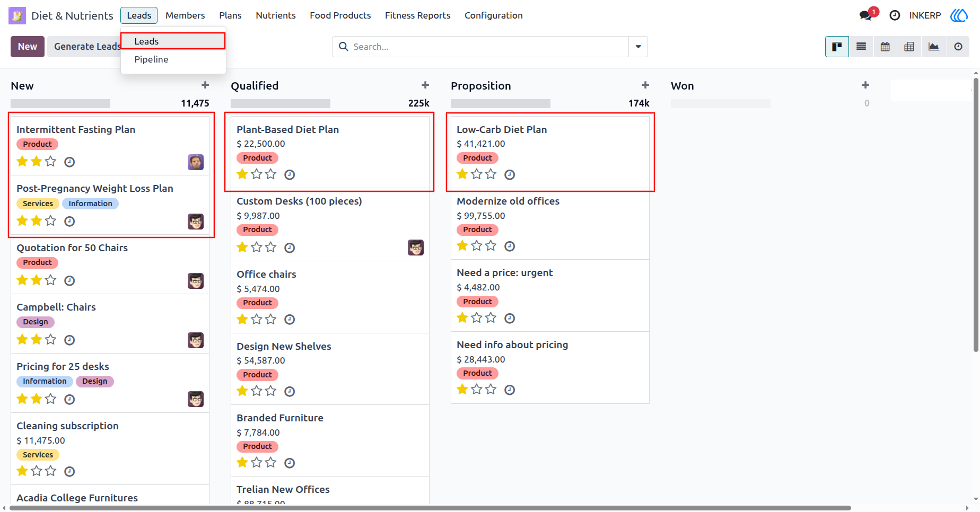Open the Modernize old offices card
The height and width of the screenshot is (512, 980).
[x=550, y=224]
